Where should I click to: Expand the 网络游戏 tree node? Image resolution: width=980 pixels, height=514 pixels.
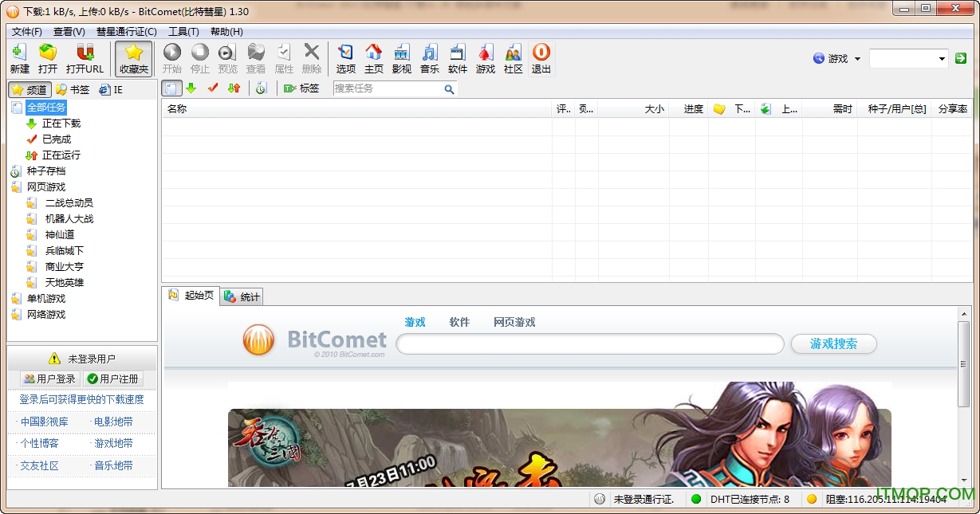click(46, 315)
